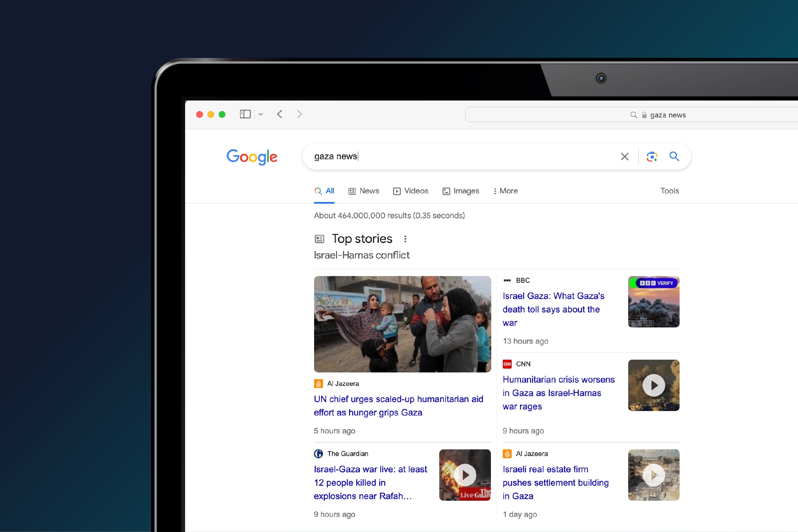
Task: Play the CNN humanitarian crisis video
Action: tap(653, 385)
